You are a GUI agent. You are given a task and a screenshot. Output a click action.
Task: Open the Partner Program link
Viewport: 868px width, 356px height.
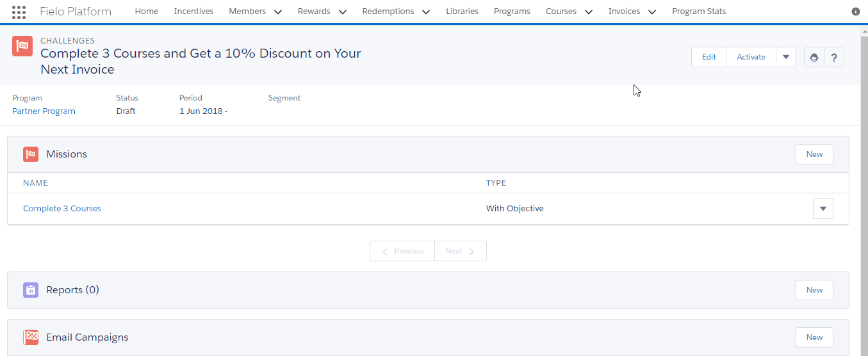44,111
